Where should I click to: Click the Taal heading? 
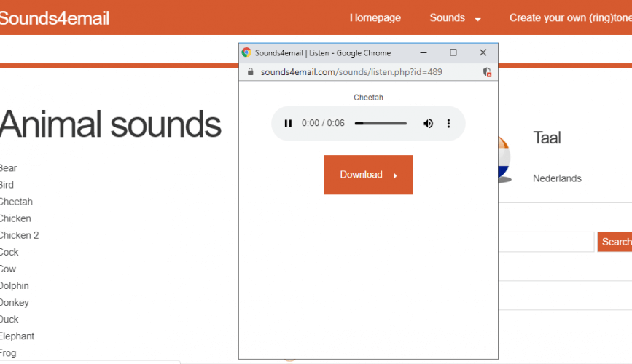pos(547,138)
